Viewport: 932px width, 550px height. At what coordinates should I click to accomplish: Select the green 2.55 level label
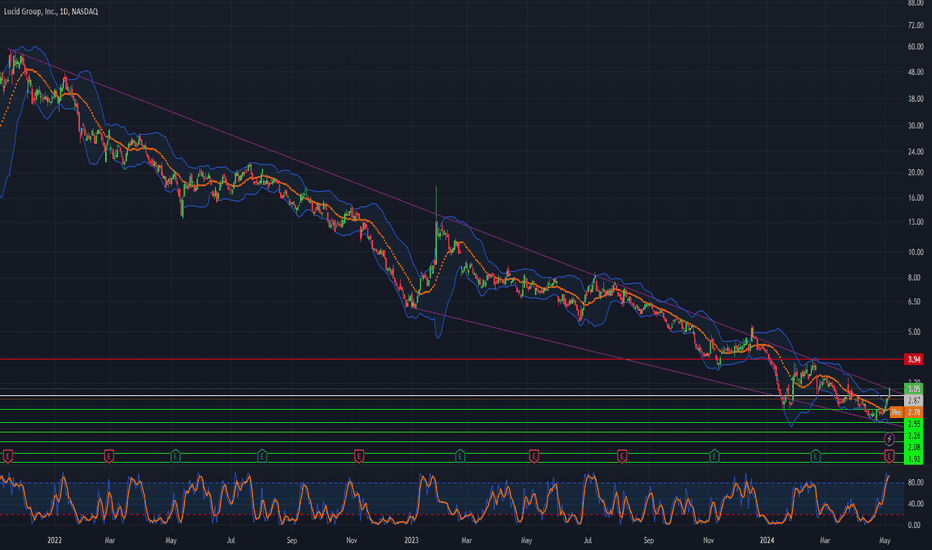[x=914, y=424]
